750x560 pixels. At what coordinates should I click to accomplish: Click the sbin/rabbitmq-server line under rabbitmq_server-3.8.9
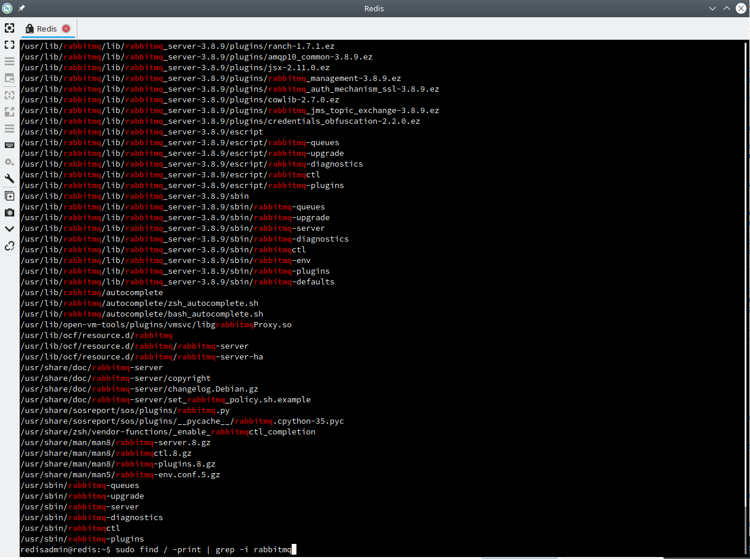[173, 228]
